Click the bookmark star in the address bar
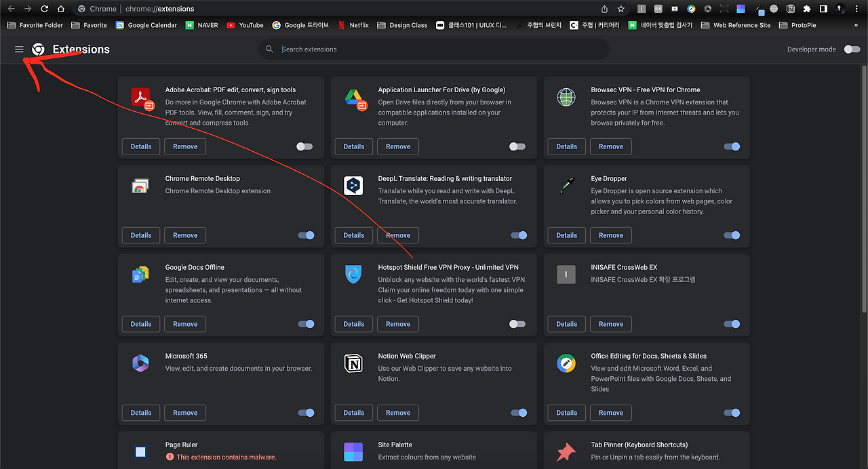 [x=620, y=9]
